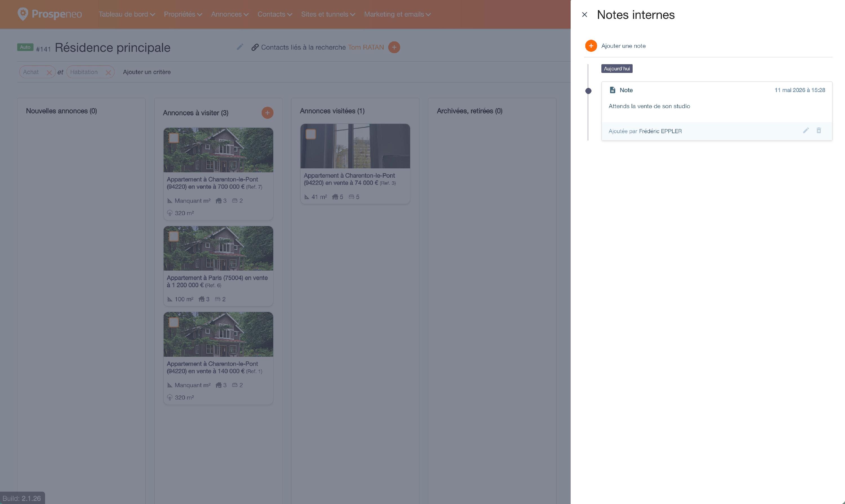Click the Nouvelles annonces (0) column header
The image size is (845, 504).
(x=61, y=111)
